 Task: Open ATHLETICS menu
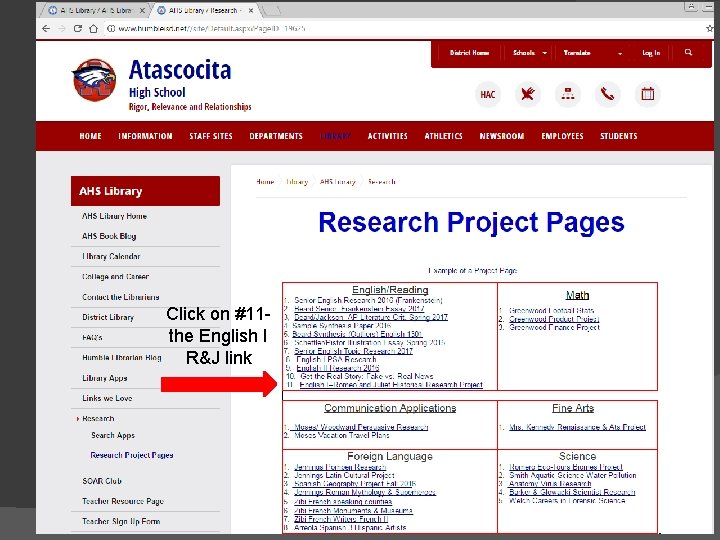(444, 136)
